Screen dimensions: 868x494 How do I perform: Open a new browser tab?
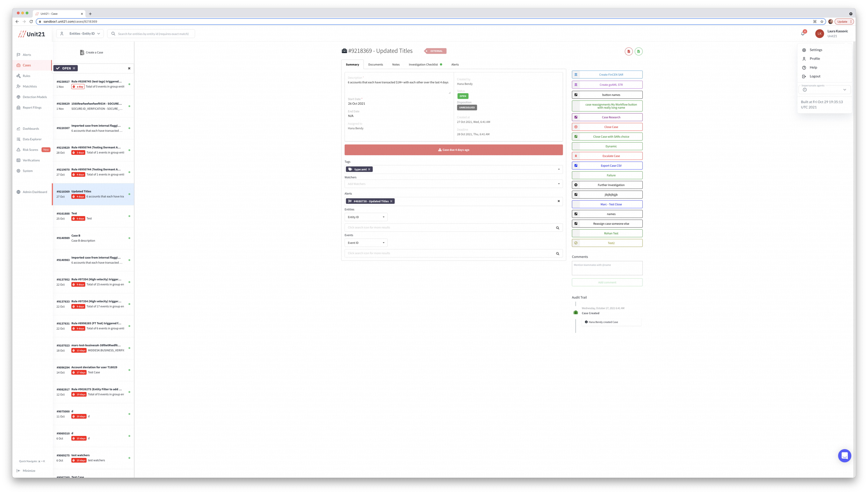90,14
